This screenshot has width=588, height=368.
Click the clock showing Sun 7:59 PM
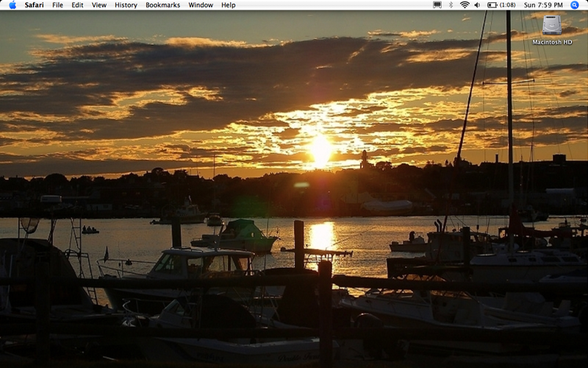[543, 5]
